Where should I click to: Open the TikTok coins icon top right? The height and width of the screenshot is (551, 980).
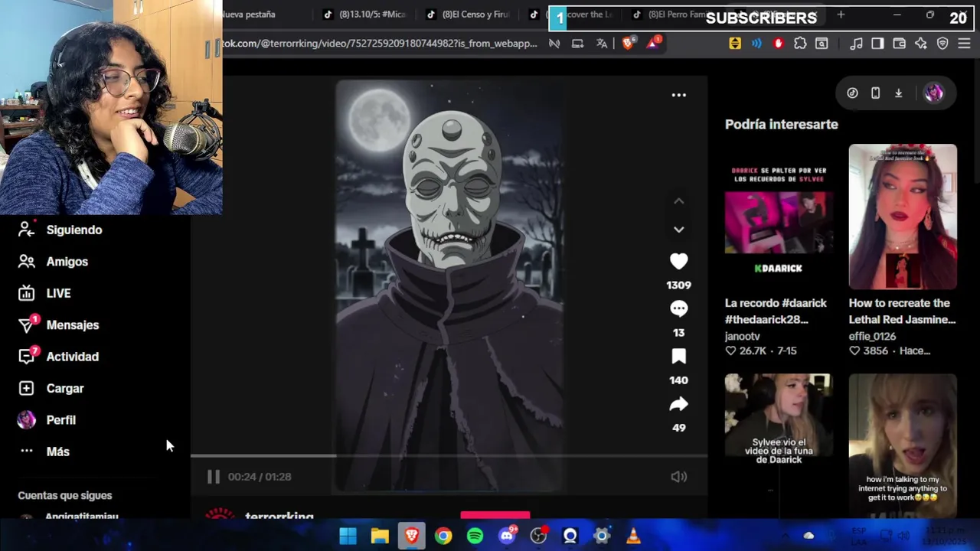852,93
